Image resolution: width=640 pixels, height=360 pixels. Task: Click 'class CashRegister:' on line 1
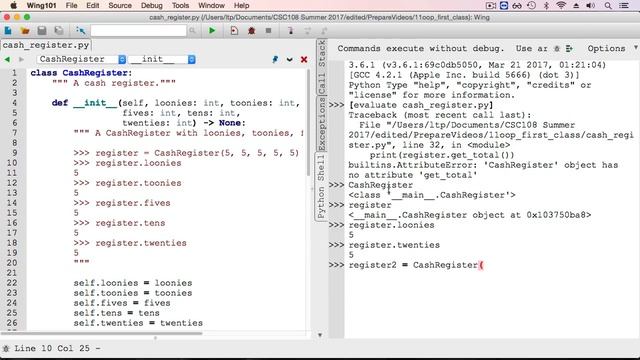pos(81,73)
